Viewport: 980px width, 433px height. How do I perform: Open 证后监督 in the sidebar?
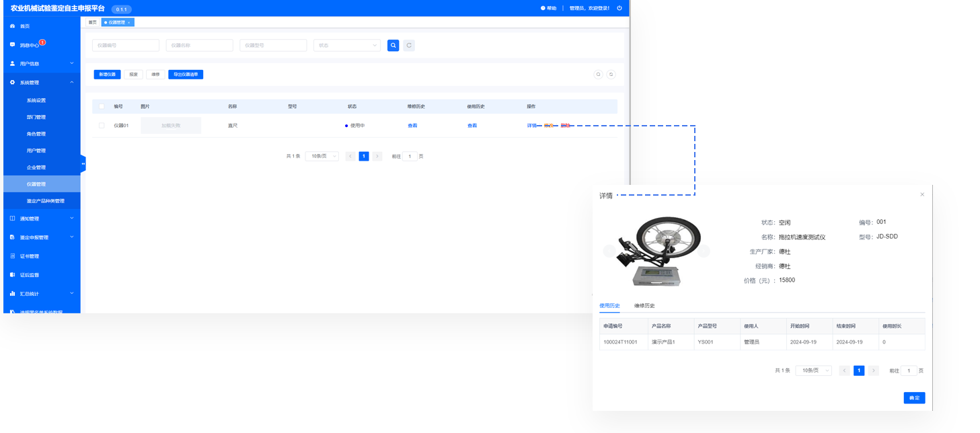click(x=40, y=275)
